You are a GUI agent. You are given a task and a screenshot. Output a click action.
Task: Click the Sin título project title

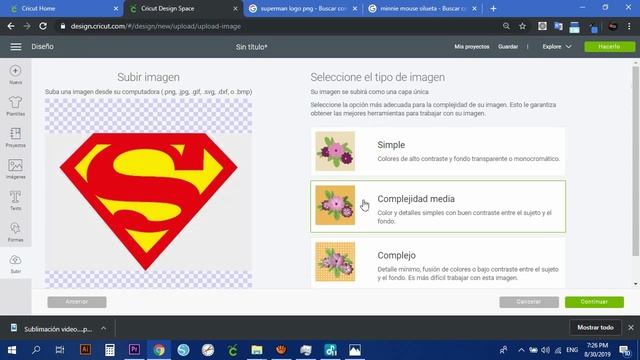click(251, 47)
